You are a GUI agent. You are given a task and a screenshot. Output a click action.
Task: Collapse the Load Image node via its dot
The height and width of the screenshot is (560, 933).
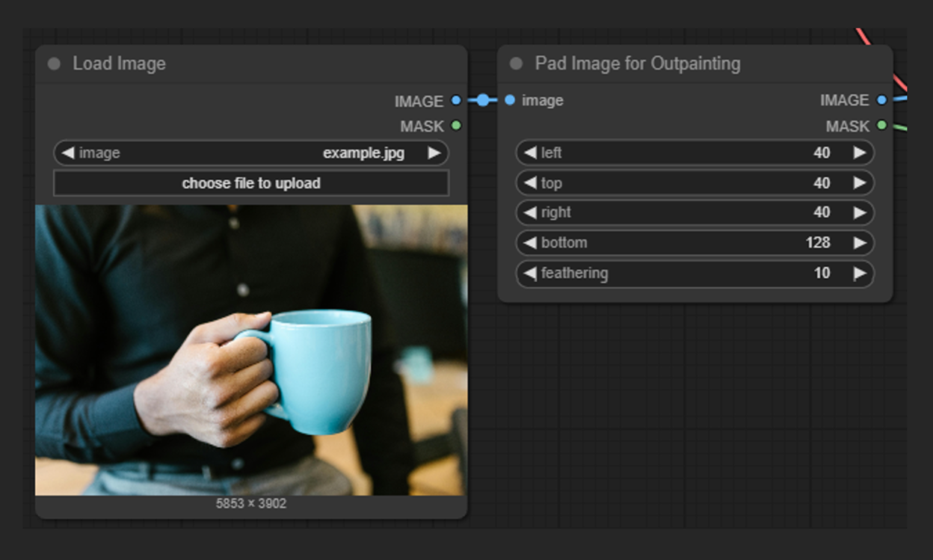[54, 64]
